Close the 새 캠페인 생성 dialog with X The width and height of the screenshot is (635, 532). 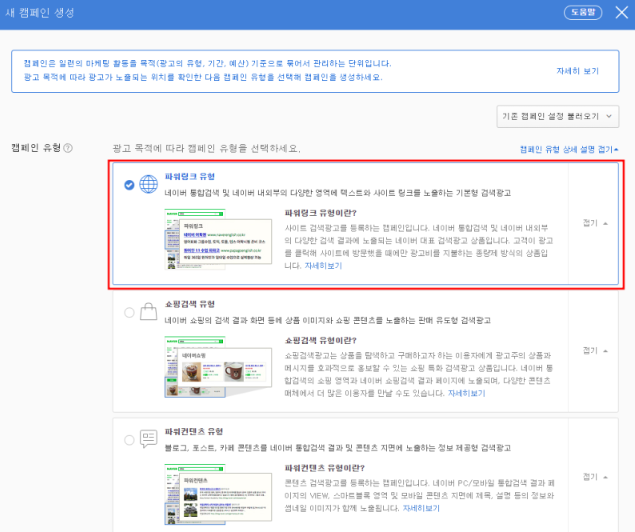(x=622, y=13)
